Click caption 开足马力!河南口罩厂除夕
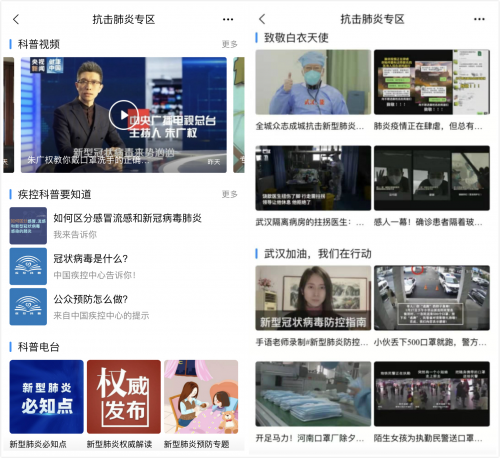The image size is (500, 458). click(x=310, y=438)
